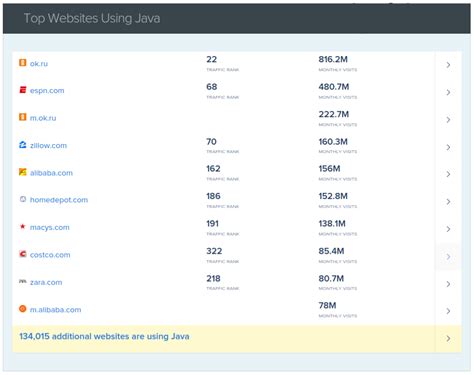Viewport: 474px width, 375px height.
Task: Open the costco.com row chevron
Action: 448,257
